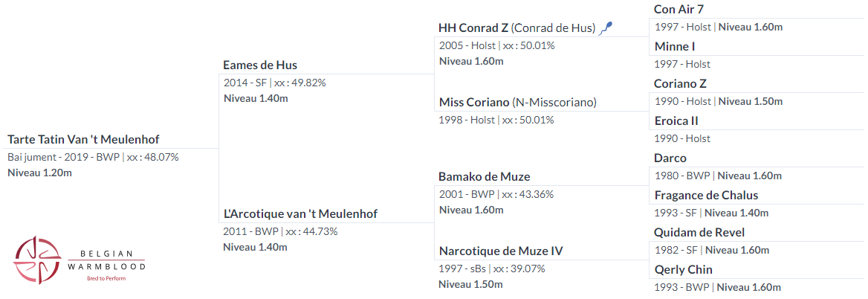The image size is (868, 299).
Task: Select Miss Coriano in the pedigree
Action: [x=474, y=103]
